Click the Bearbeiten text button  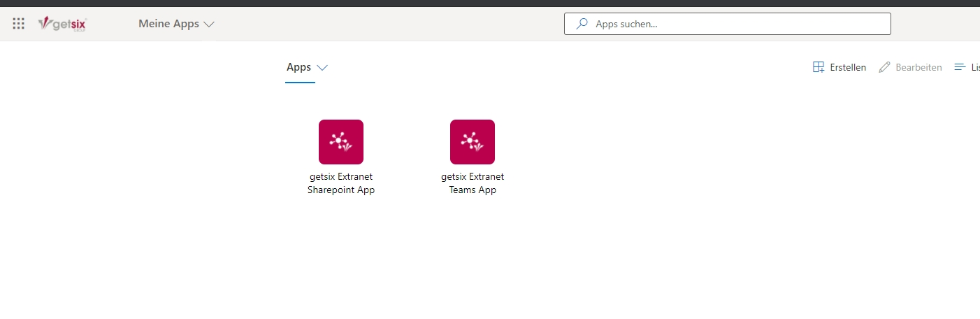pos(918,67)
